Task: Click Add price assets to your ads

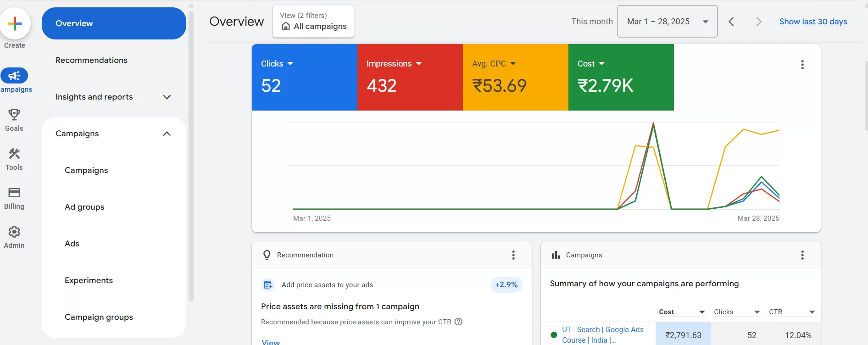Action: click(327, 285)
